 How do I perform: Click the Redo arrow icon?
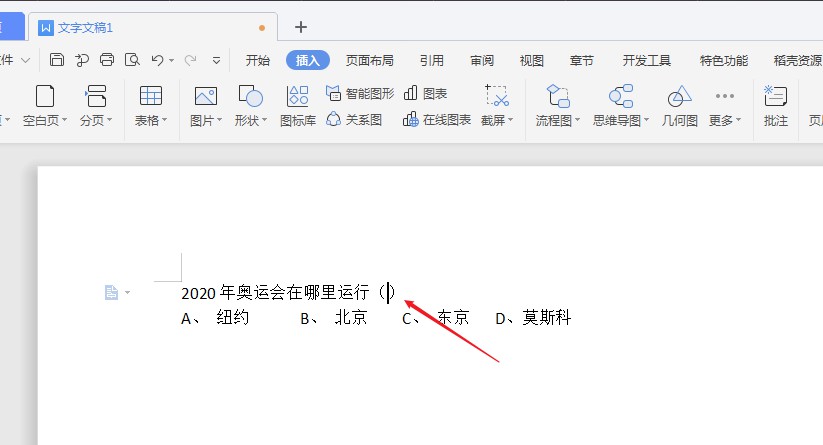tap(190, 60)
